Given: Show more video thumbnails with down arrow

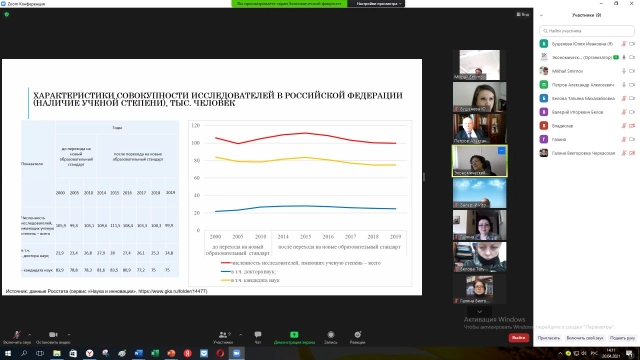Looking at the screenshot, I should 479,311.
